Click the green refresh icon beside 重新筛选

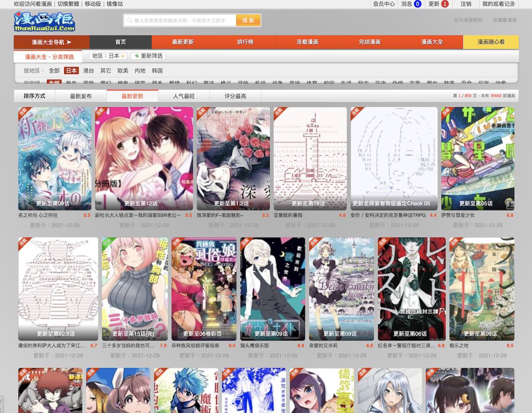(137, 56)
